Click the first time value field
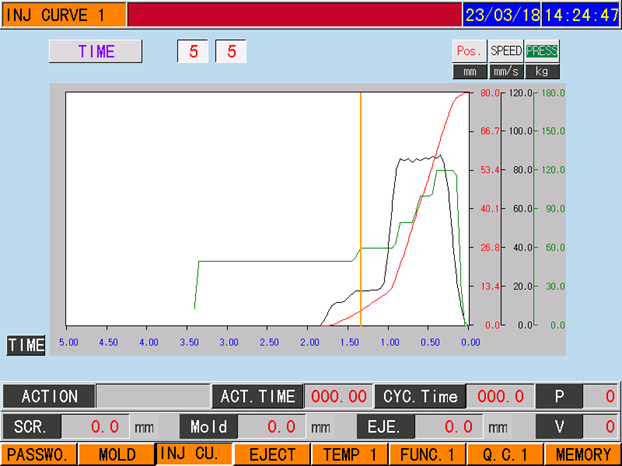The image size is (622, 466). (192, 52)
